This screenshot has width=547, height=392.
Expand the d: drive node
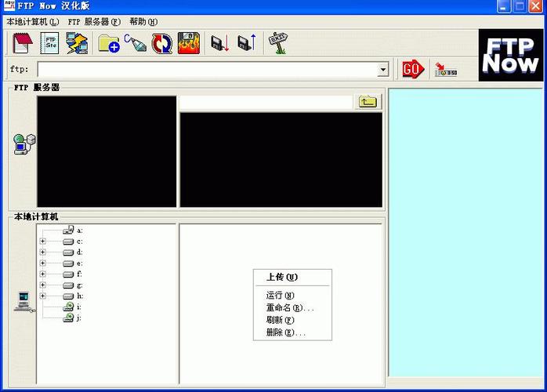point(42,252)
